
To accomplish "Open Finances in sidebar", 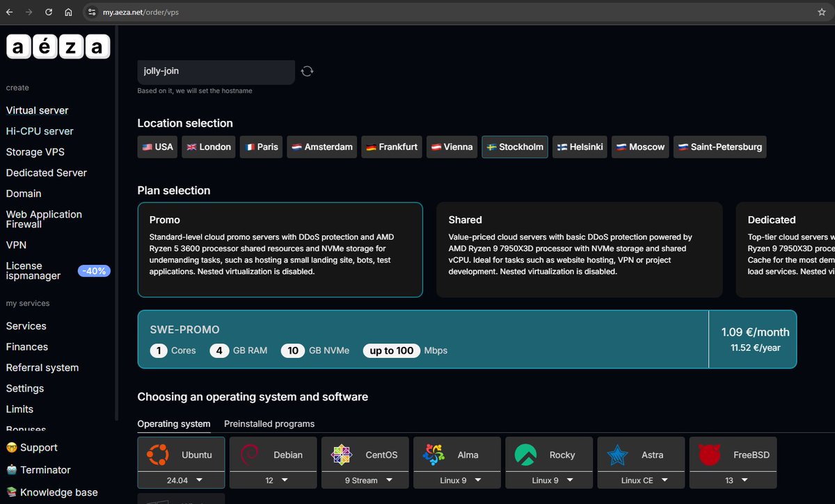I will (x=27, y=347).
